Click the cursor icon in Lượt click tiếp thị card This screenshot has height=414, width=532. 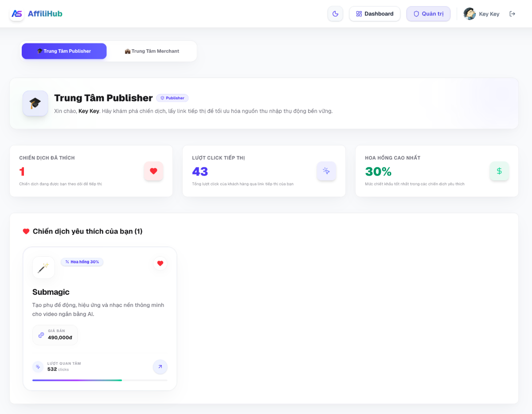coord(326,171)
